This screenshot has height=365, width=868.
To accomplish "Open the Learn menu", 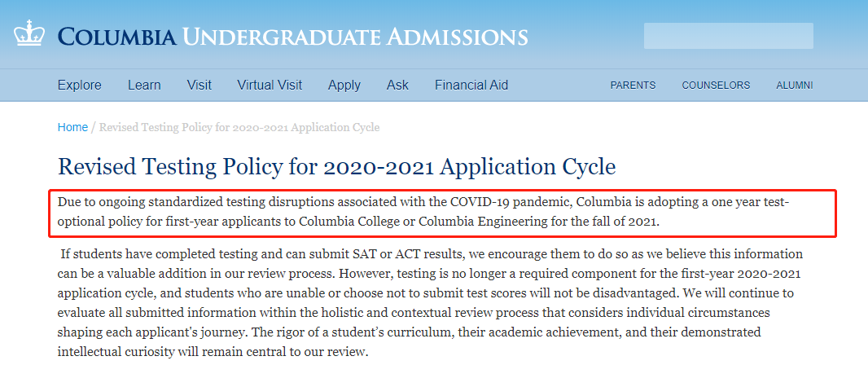I will pos(144,86).
